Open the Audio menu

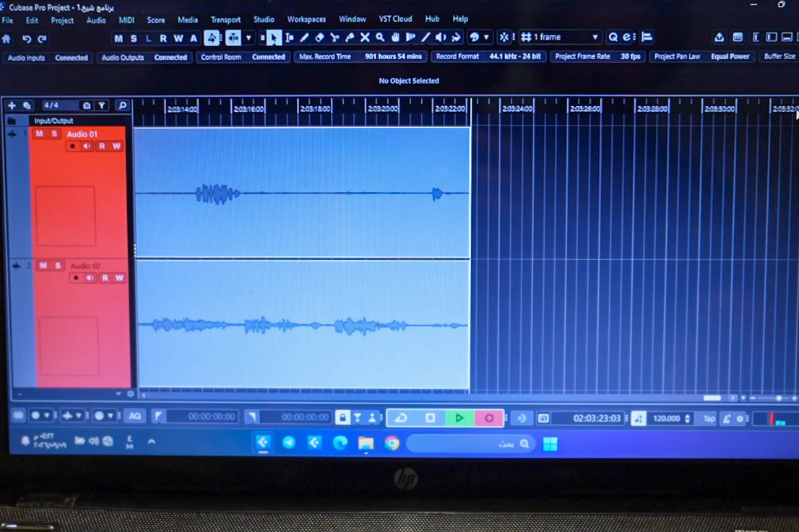[96, 20]
